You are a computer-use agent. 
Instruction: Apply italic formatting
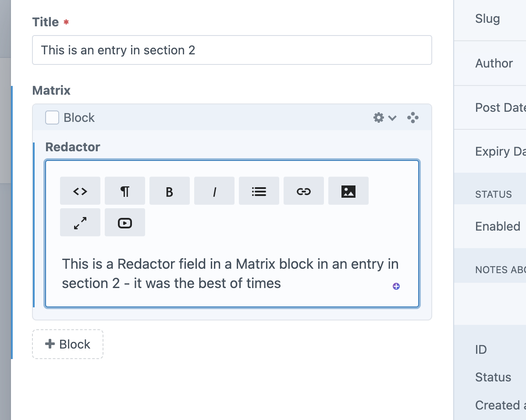coord(214,191)
